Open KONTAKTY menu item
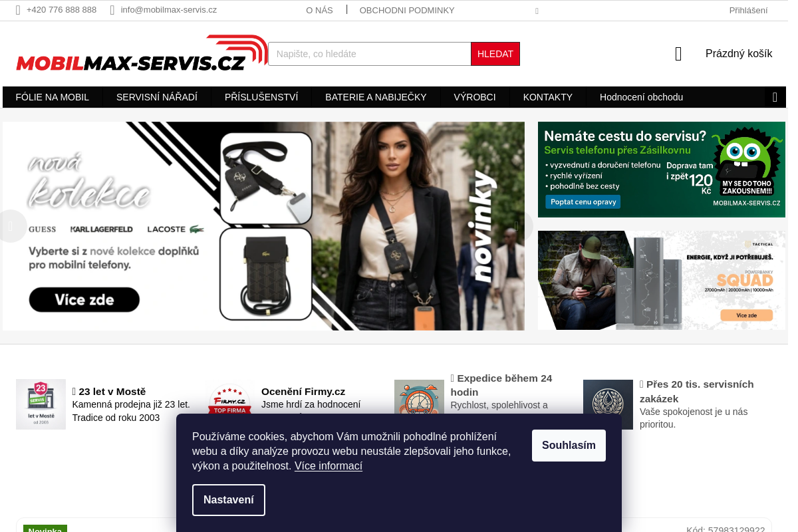The width and height of the screenshot is (798, 532). click(x=548, y=97)
